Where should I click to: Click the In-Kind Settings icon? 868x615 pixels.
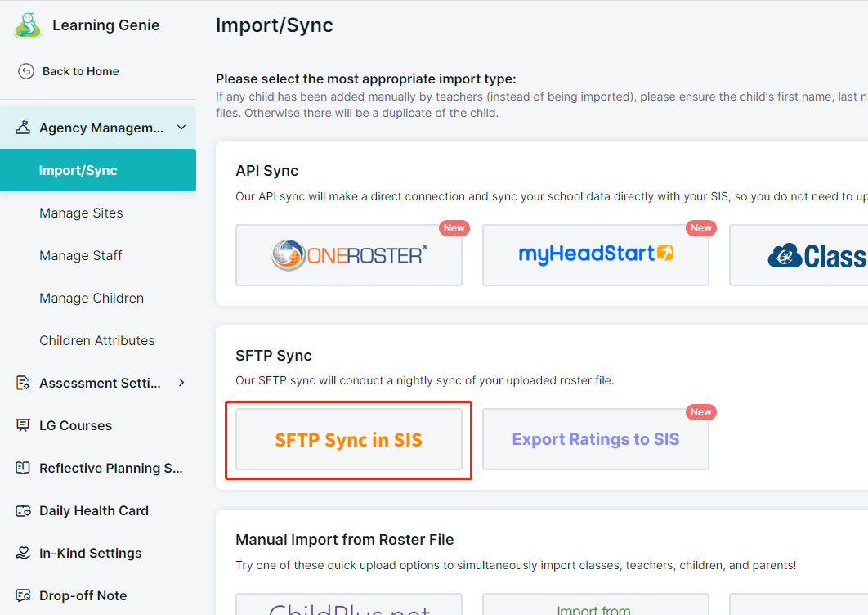[x=23, y=553]
